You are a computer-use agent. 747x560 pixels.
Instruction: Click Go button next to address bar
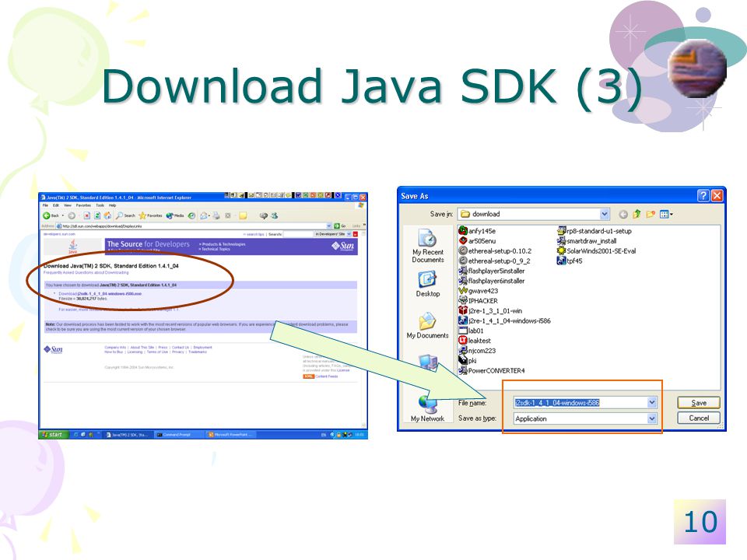340,226
